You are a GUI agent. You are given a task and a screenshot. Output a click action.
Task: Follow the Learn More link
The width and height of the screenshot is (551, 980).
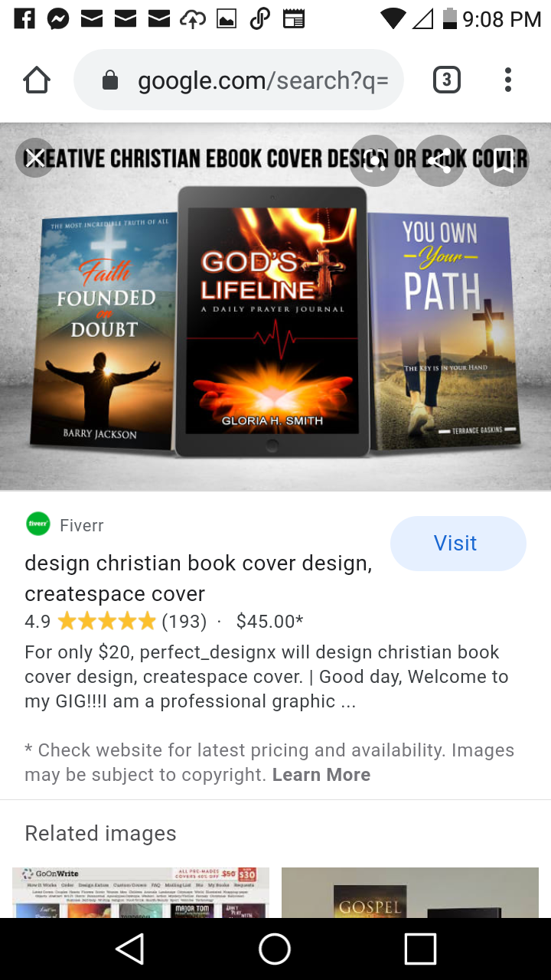pos(321,775)
